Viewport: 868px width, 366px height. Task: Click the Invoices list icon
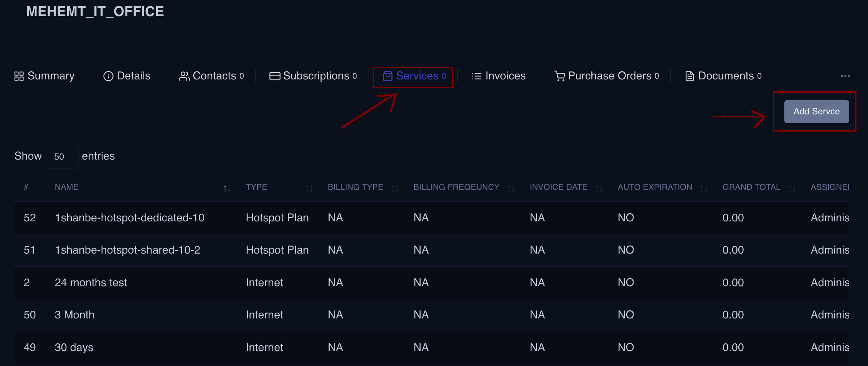[x=477, y=76]
